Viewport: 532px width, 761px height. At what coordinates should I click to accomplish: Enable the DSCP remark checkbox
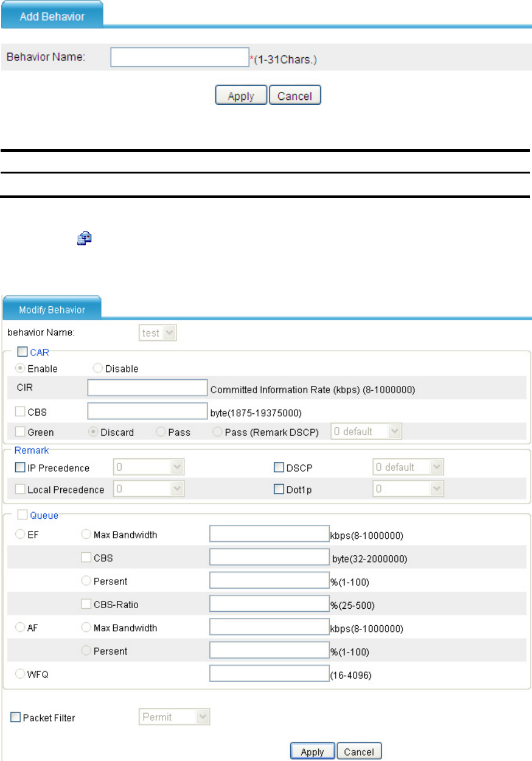[279, 468]
